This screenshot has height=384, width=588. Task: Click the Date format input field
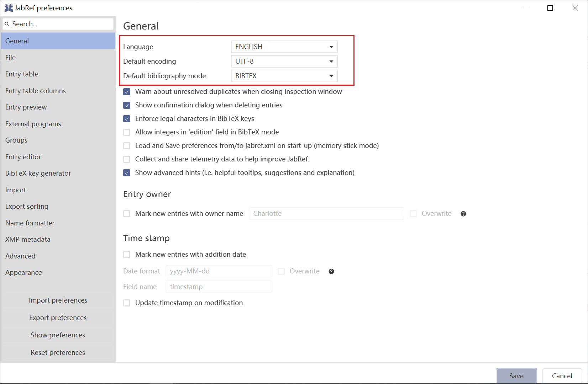(219, 271)
